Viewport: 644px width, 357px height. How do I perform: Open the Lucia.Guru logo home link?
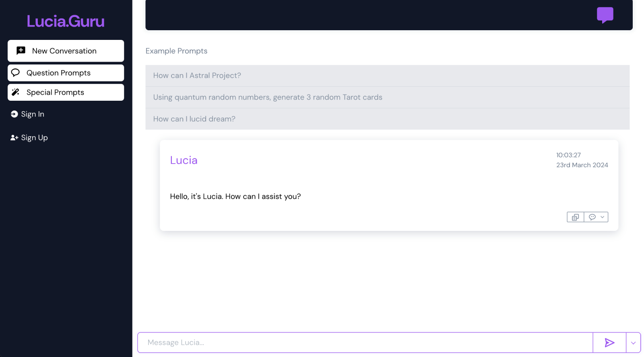click(66, 21)
